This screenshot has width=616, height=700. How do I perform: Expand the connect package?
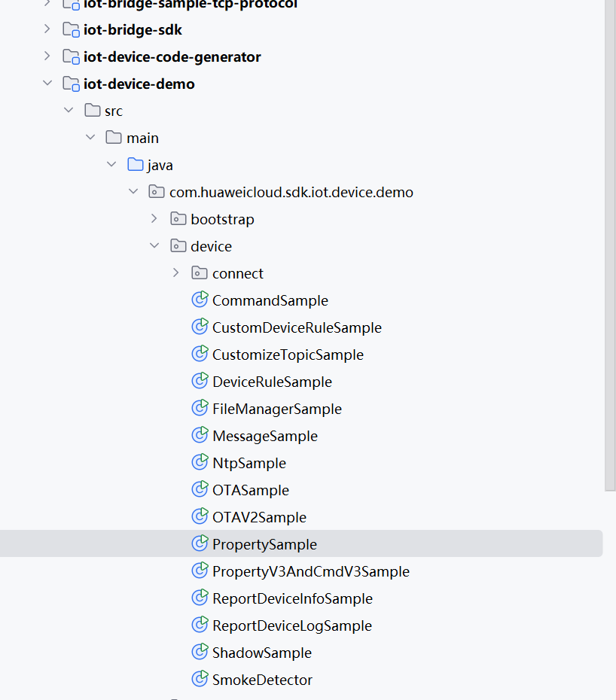175,272
